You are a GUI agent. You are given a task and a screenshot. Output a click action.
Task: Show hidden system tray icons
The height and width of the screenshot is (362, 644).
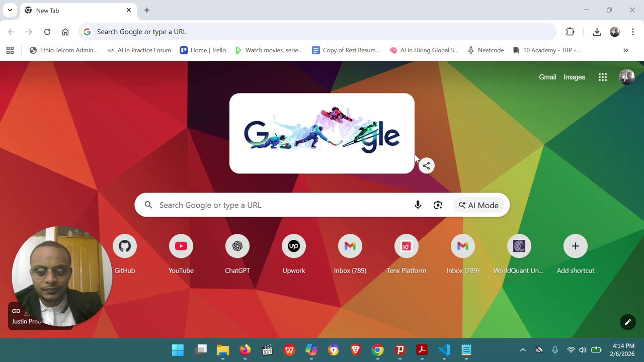coord(523,350)
